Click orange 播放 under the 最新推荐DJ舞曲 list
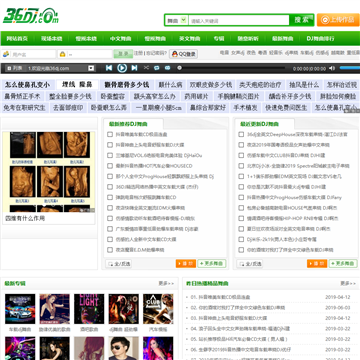The image size is (360, 360). coord(186,263)
